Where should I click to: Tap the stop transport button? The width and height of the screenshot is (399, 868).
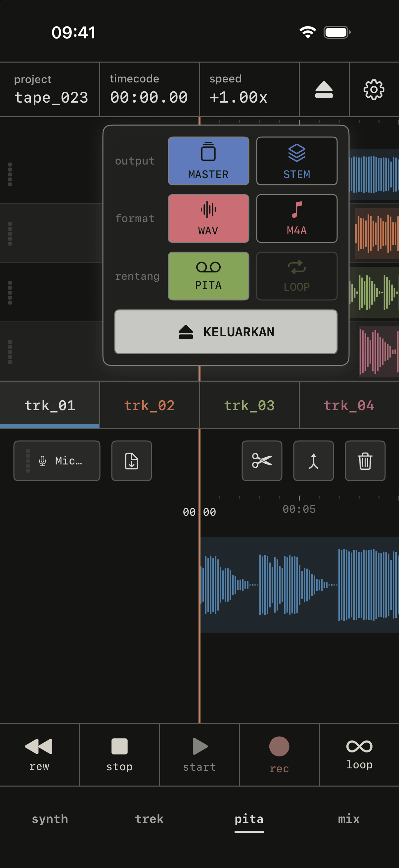coord(119,754)
